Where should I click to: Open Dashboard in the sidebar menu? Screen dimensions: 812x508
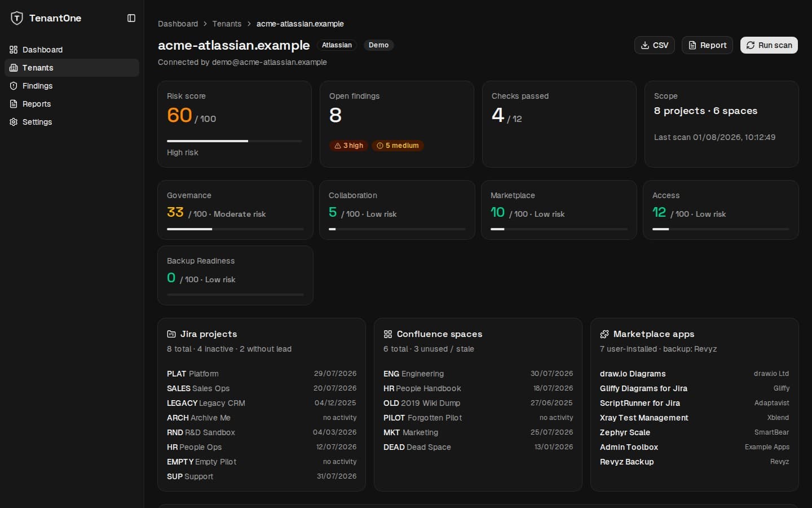coord(72,50)
